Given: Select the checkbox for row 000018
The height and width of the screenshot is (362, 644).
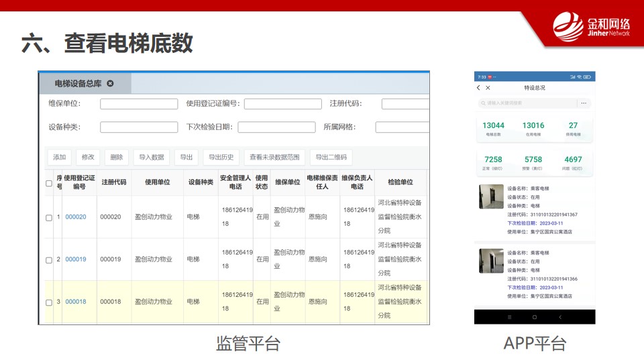Looking at the screenshot, I should click(49, 302).
